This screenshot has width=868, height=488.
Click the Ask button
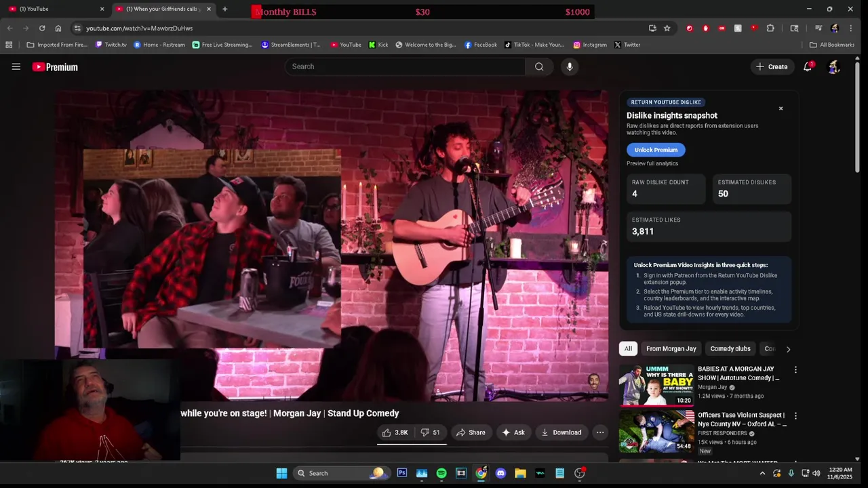pos(513,432)
